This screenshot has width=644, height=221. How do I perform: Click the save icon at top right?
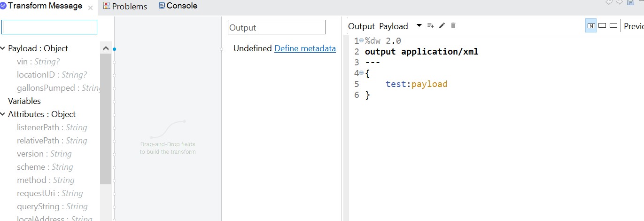630,2
